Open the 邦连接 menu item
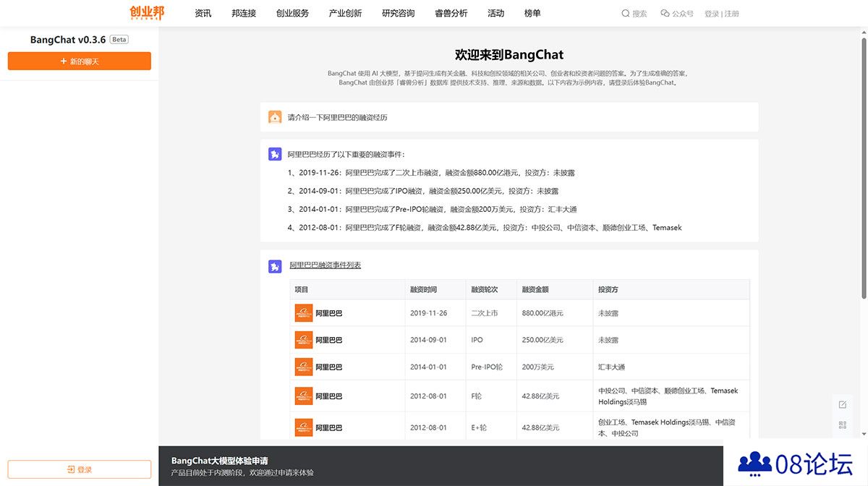868x486 pixels. (244, 13)
